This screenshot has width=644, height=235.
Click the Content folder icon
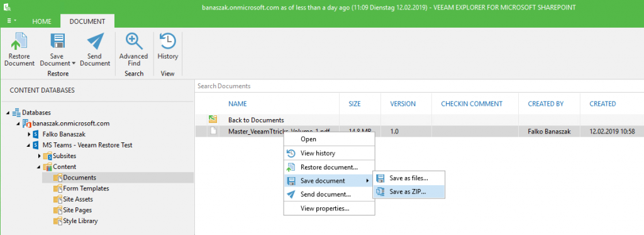tap(48, 167)
